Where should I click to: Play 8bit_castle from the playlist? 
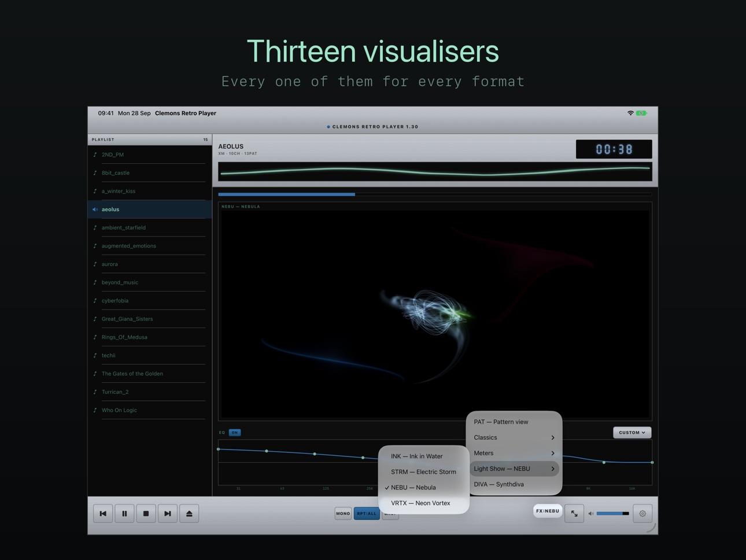(x=150, y=173)
